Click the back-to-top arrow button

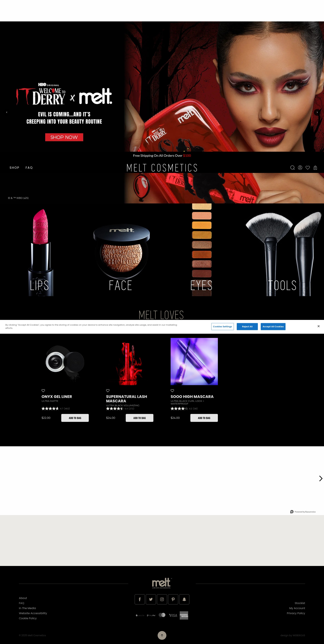[162, 635]
